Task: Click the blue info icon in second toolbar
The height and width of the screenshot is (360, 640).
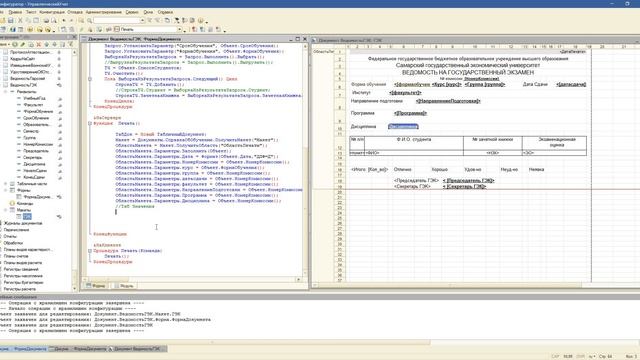Action: pos(13,29)
